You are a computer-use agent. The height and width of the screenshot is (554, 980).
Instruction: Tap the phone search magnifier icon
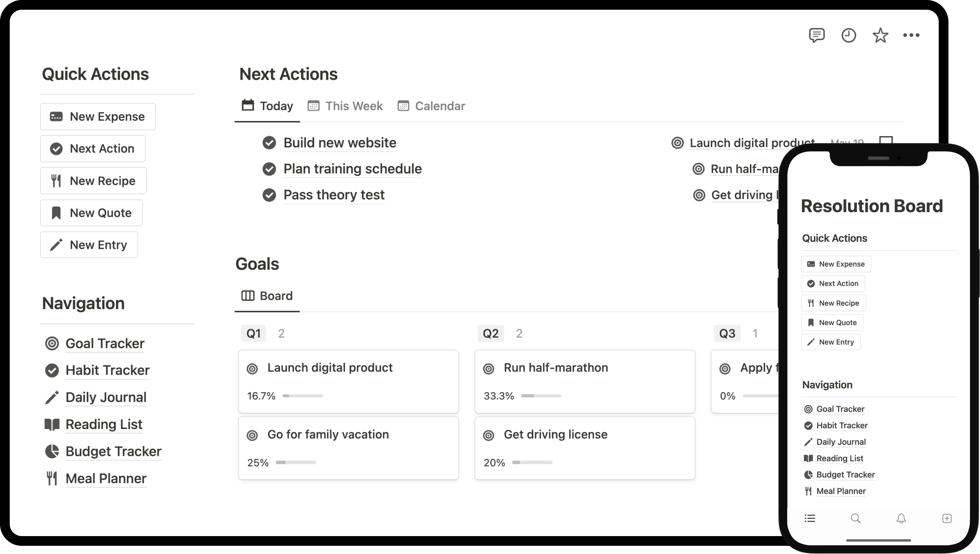[855, 518]
